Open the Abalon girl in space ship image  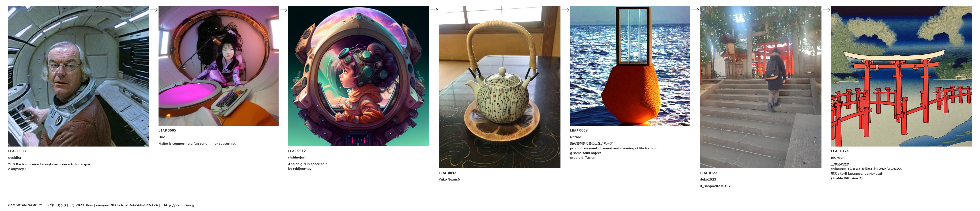tap(358, 76)
